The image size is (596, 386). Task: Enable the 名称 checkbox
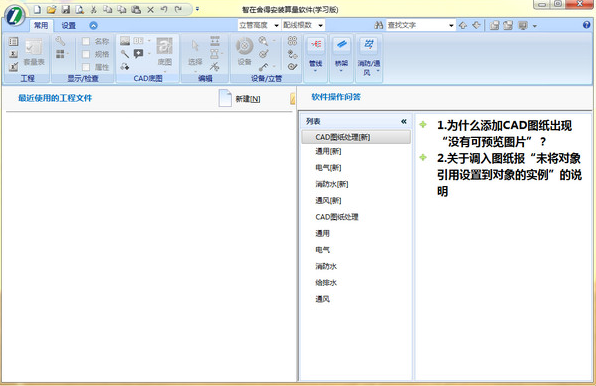pyautogui.click(x=86, y=41)
